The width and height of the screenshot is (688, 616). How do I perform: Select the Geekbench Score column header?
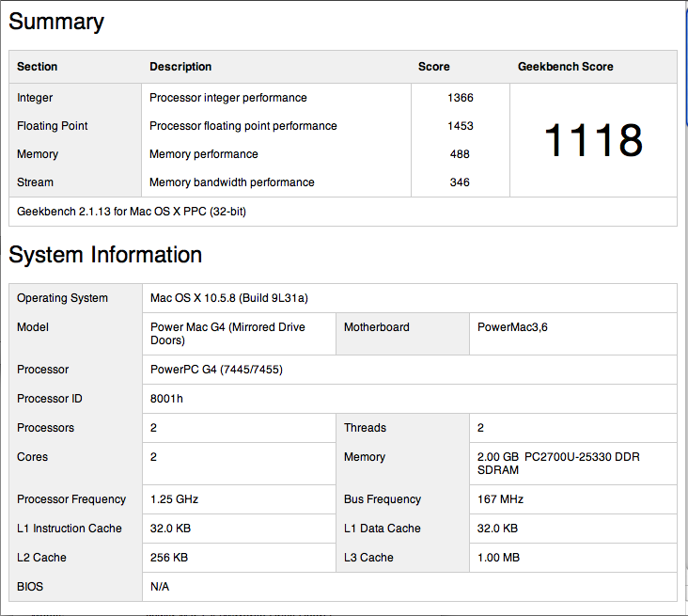tap(565, 67)
